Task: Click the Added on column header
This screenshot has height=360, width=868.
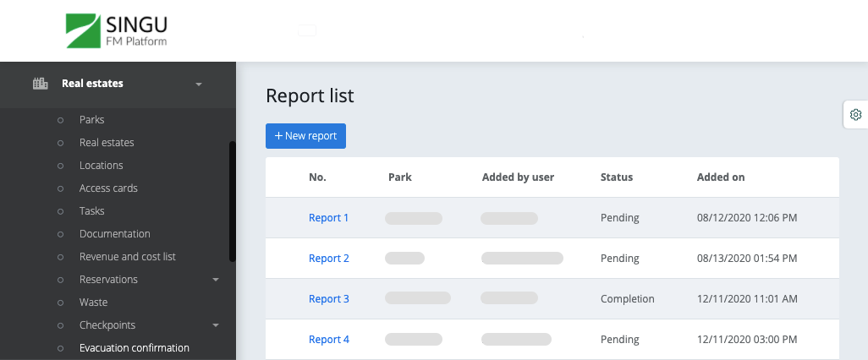Action: [x=721, y=177]
